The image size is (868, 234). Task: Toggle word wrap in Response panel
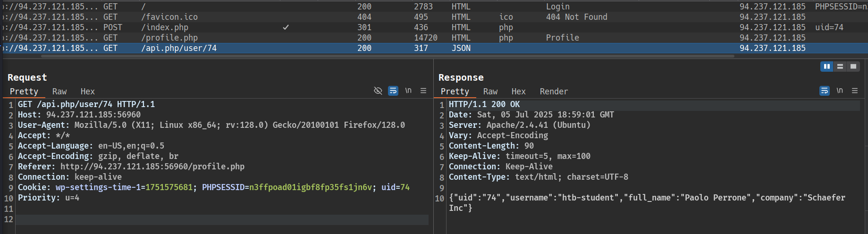tap(824, 91)
